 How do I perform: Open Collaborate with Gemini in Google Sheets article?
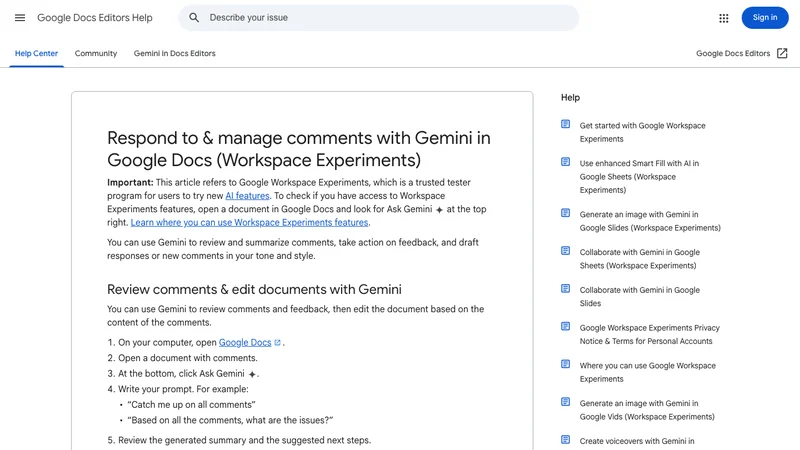tap(640, 259)
